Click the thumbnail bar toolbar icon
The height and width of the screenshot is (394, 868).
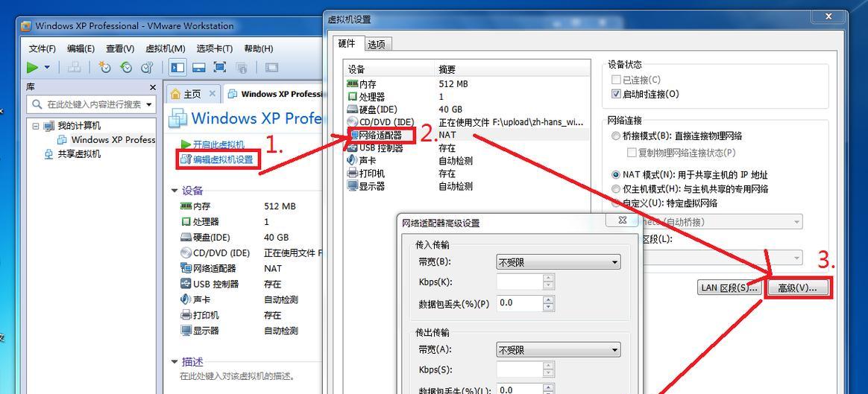click(x=199, y=68)
